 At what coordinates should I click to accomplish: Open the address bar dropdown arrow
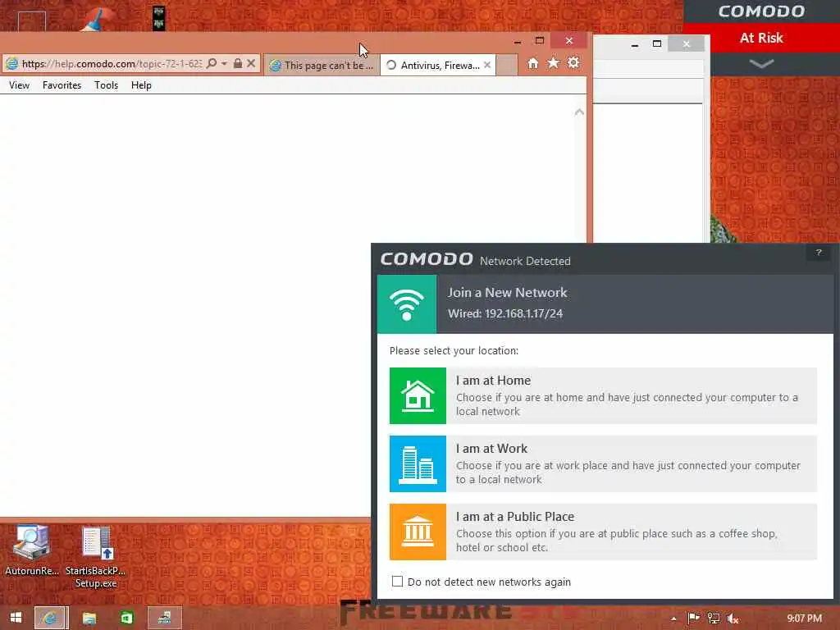pos(224,64)
